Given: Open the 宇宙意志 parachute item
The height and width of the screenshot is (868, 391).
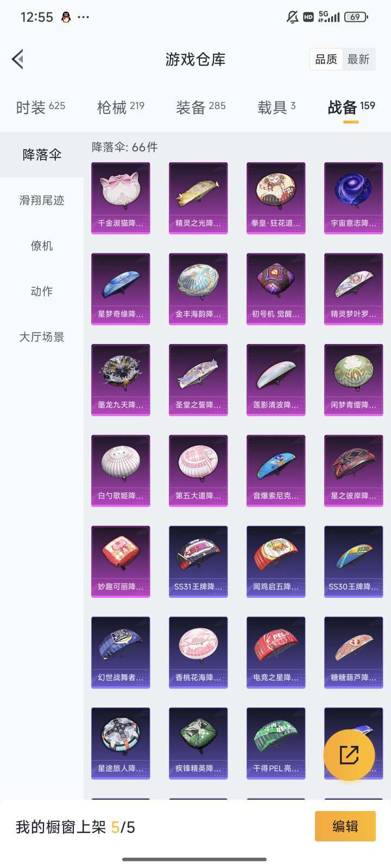Looking at the screenshot, I should tap(354, 198).
